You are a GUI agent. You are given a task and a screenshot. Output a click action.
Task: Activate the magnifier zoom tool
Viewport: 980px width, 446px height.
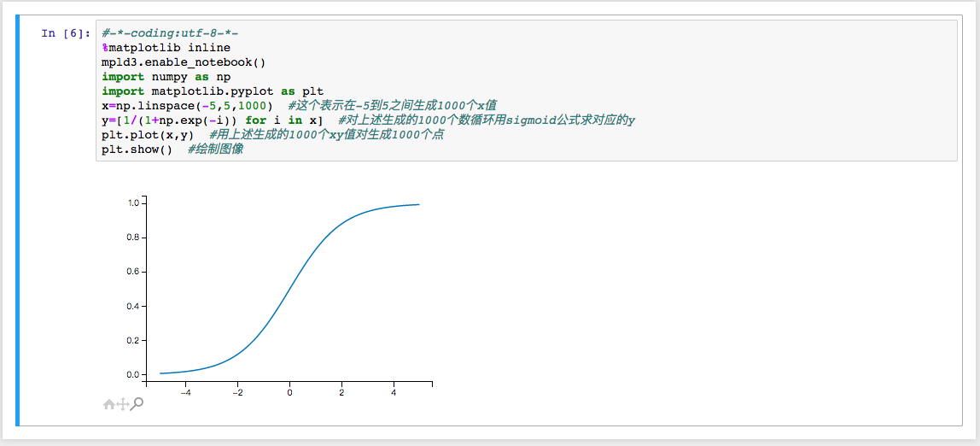(137, 405)
